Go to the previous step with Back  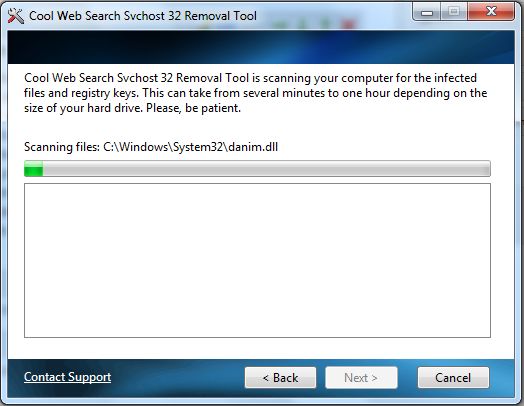[x=280, y=378]
